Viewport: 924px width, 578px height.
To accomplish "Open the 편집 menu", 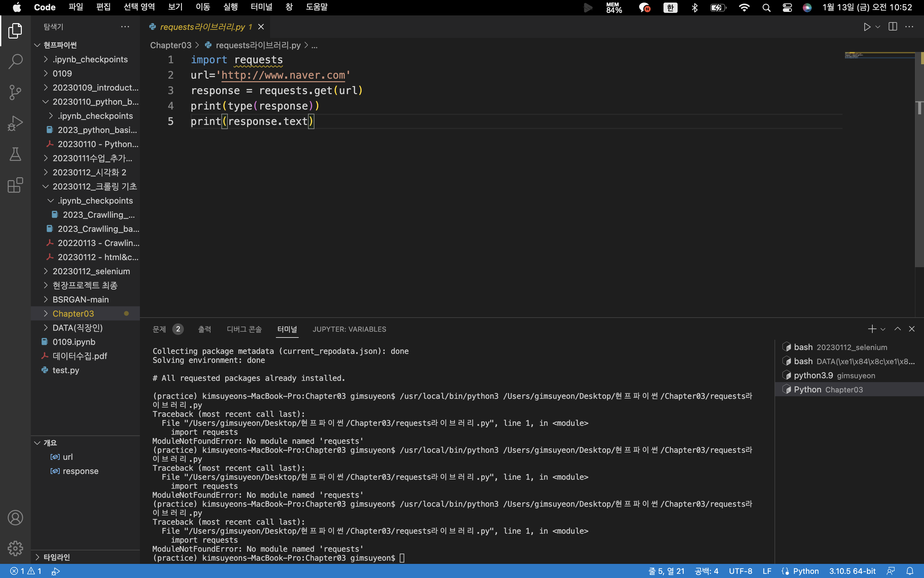I will (x=104, y=7).
